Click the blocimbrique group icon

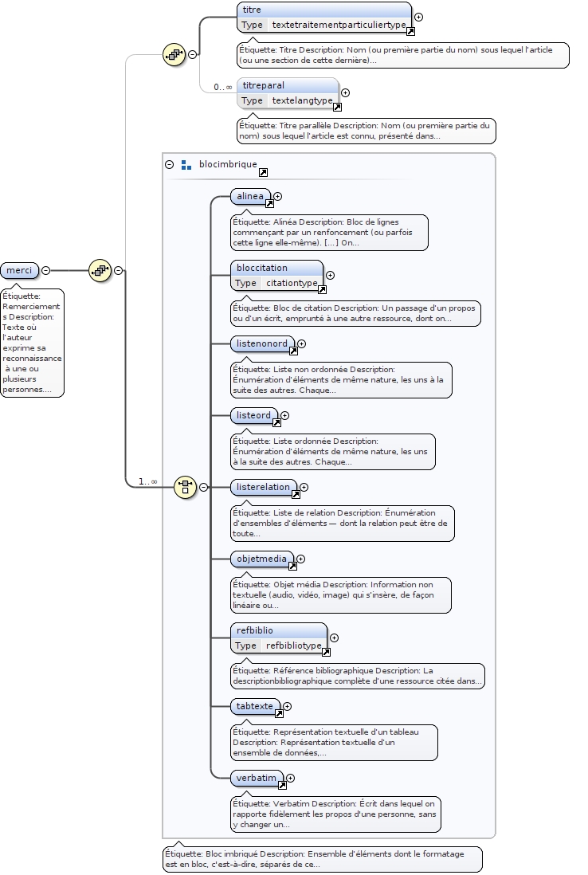click(x=186, y=165)
